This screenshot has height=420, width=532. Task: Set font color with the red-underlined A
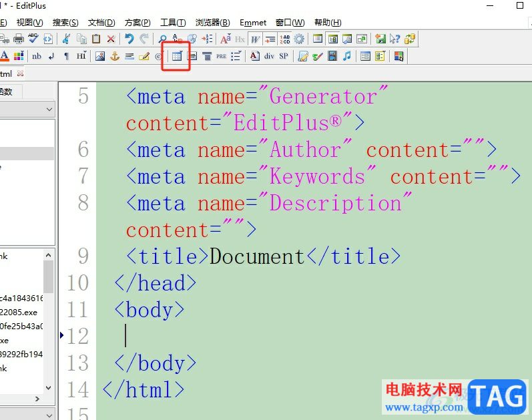(x=5, y=56)
